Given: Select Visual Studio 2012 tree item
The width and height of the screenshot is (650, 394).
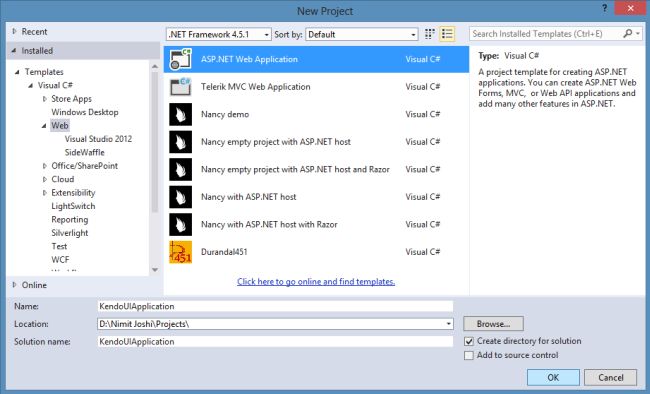Looking at the screenshot, I should click(98, 139).
